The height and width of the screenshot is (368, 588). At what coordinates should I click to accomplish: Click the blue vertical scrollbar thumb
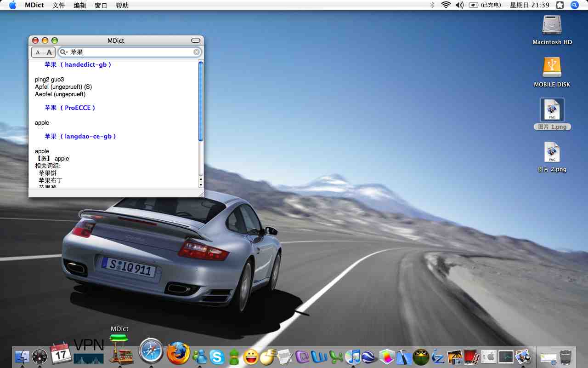coord(201,101)
